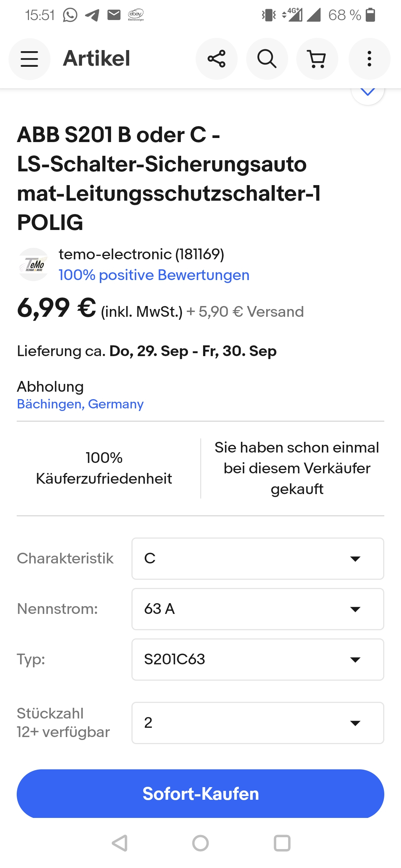Tap the temo-electronic seller logo

tap(33, 264)
